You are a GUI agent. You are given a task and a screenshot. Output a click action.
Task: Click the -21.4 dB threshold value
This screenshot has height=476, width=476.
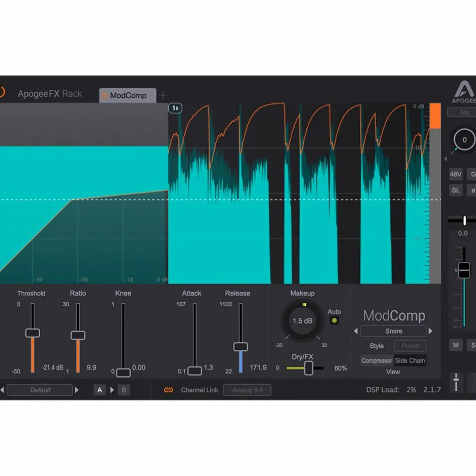[53, 368]
